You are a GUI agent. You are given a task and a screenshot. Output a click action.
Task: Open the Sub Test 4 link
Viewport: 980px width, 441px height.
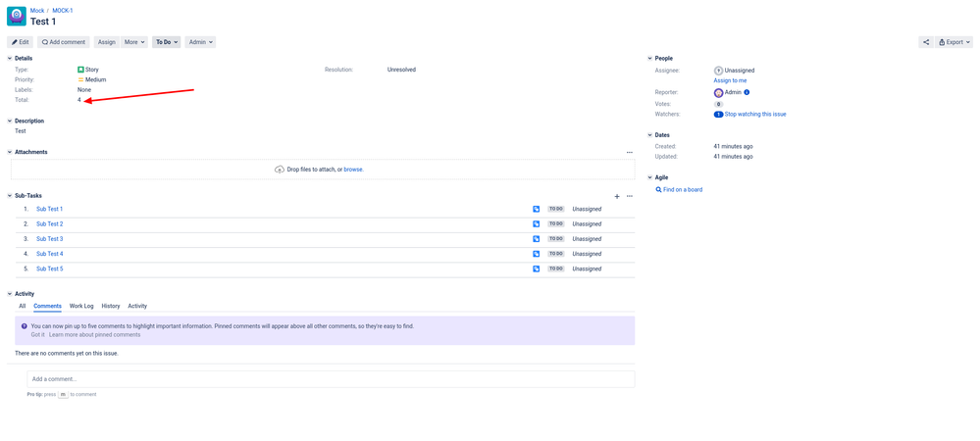pyautogui.click(x=49, y=254)
